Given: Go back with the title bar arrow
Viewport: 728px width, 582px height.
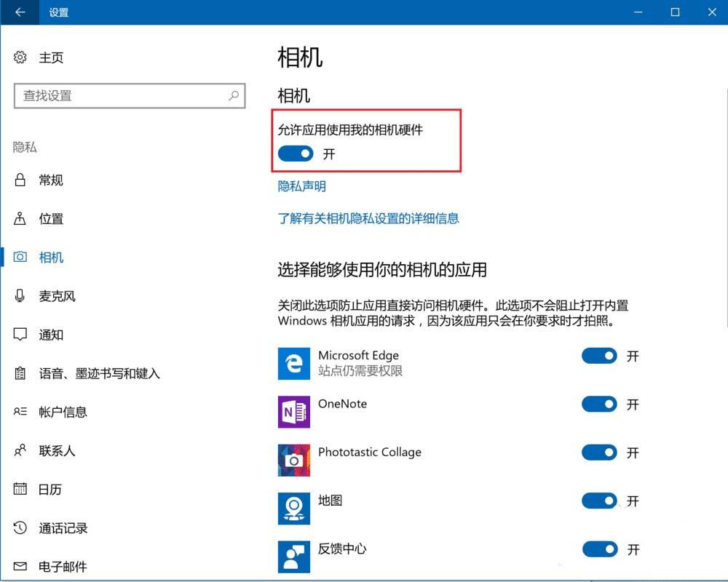Looking at the screenshot, I should 20,12.
